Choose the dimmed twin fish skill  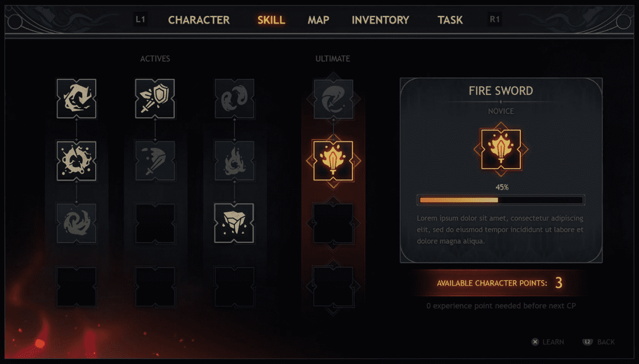point(234,99)
